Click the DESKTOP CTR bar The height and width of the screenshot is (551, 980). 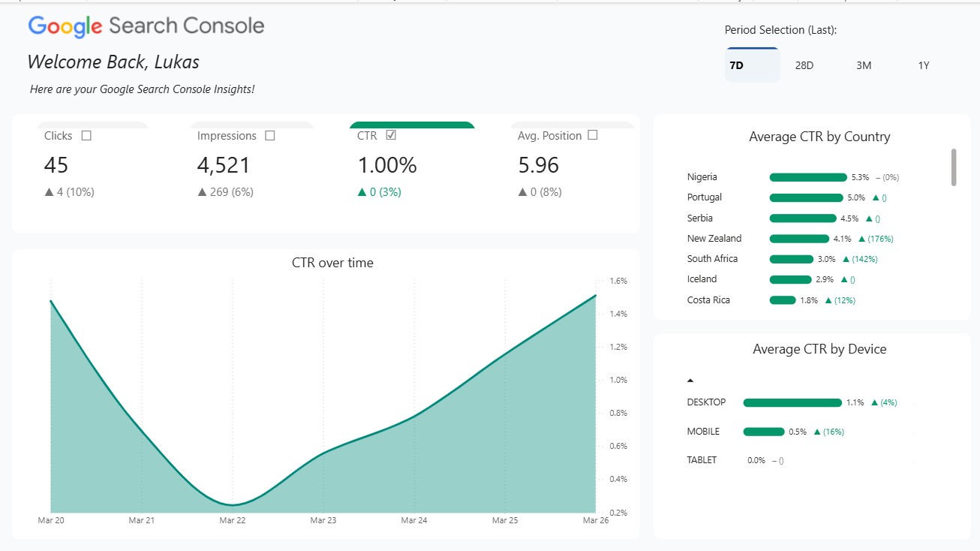pyautogui.click(x=793, y=402)
